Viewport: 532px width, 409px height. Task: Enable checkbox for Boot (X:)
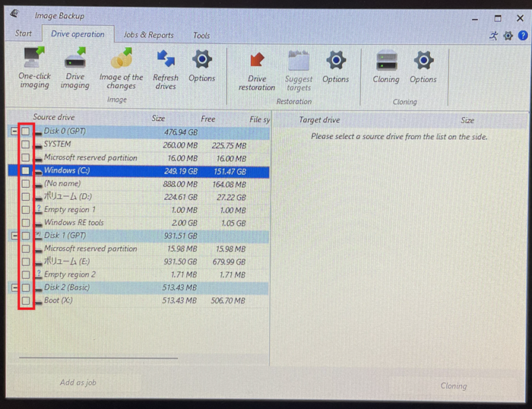click(x=26, y=301)
